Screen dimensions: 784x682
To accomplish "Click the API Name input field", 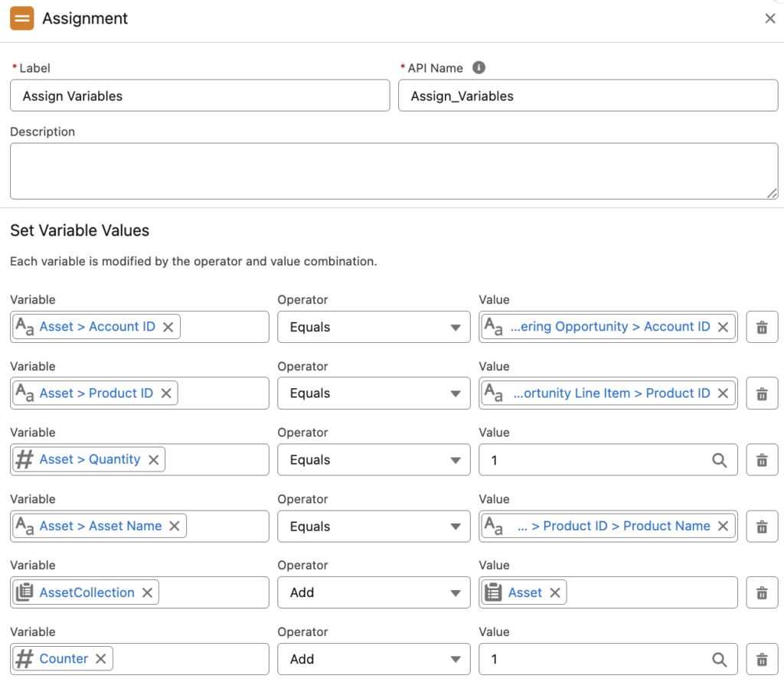I will click(x=587, y=96).
